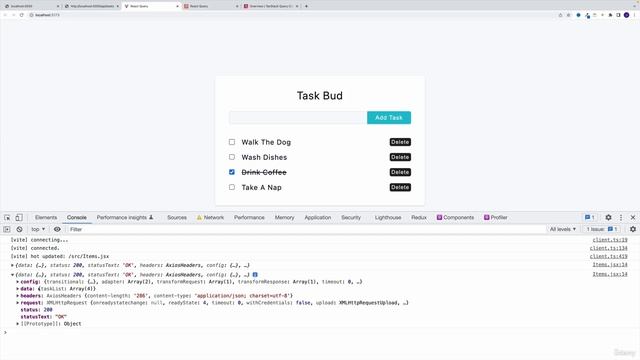Open DevTools settings gear in tab bar
The height and width of the screenshot is (360, 640).
pos(608,218)
